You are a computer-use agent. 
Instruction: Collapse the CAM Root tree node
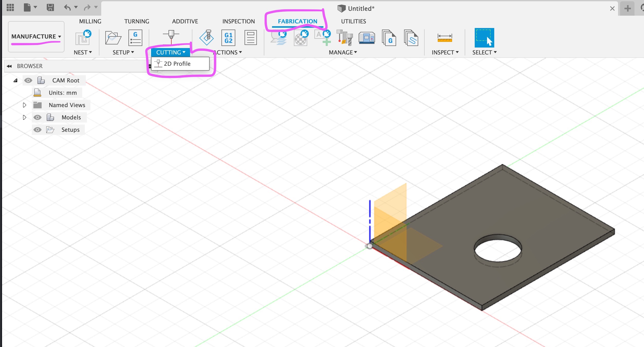pyautogui.click(x=15, y=80)
